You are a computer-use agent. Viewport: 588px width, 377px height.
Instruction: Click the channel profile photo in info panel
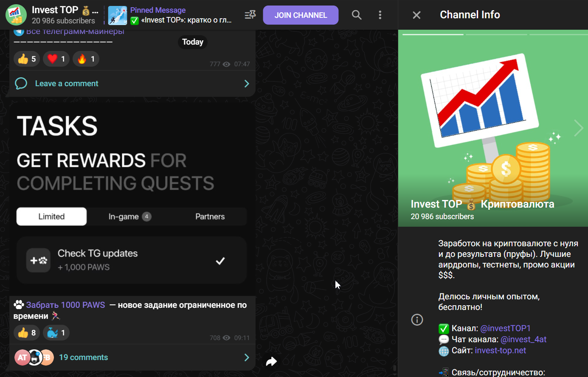tap(493, 128)
